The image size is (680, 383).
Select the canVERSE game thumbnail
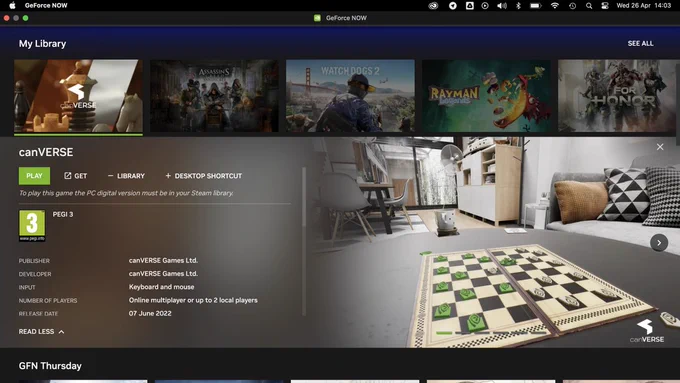click(78, 96)
